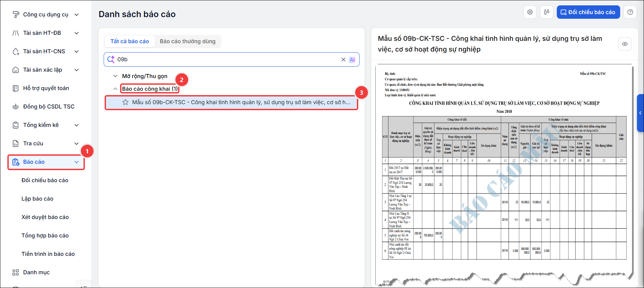Open the settings gear icon

click(x=530, y=12)
